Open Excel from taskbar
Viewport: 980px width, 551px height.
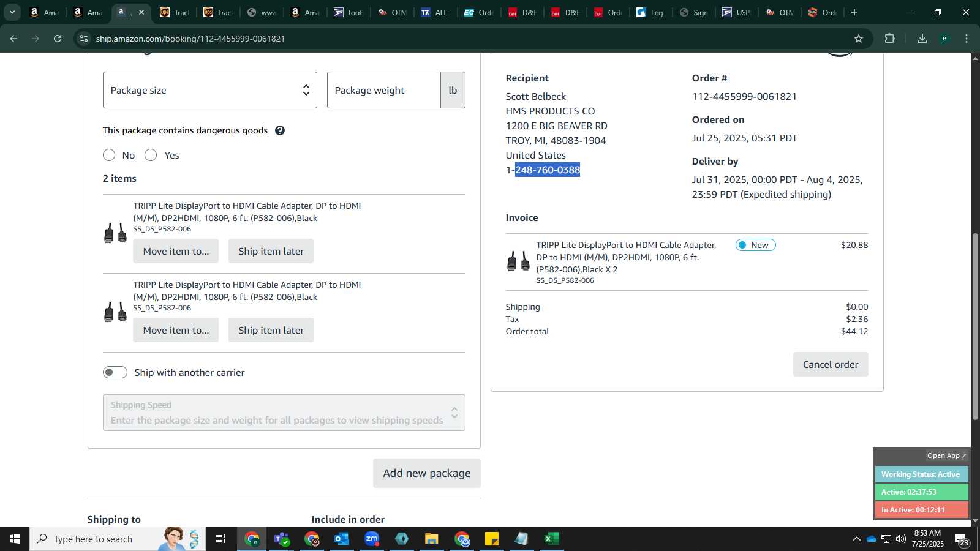click(x=552, y=539)
